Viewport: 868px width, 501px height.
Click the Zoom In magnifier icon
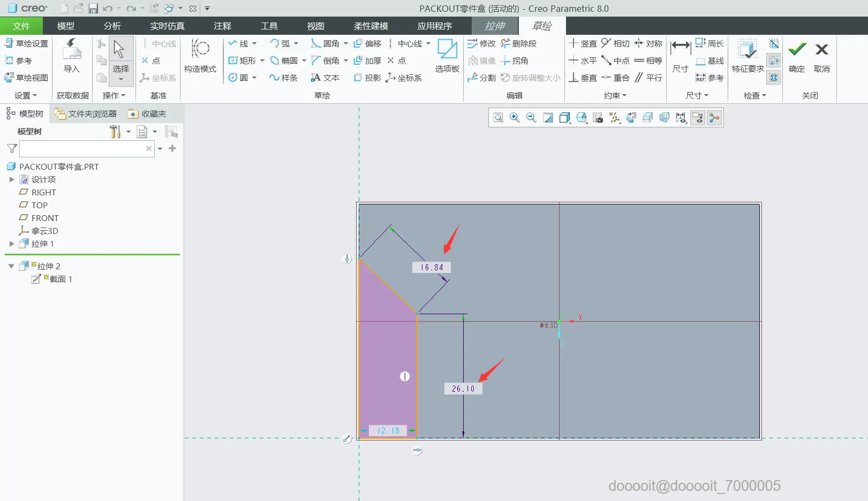[x=515, y=118]
